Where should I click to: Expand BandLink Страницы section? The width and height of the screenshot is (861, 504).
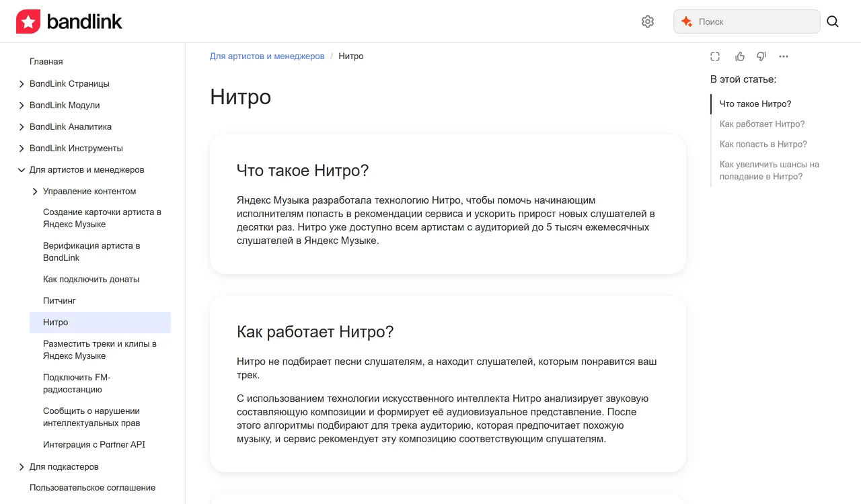pyautogui.click(x=22, y=84)
